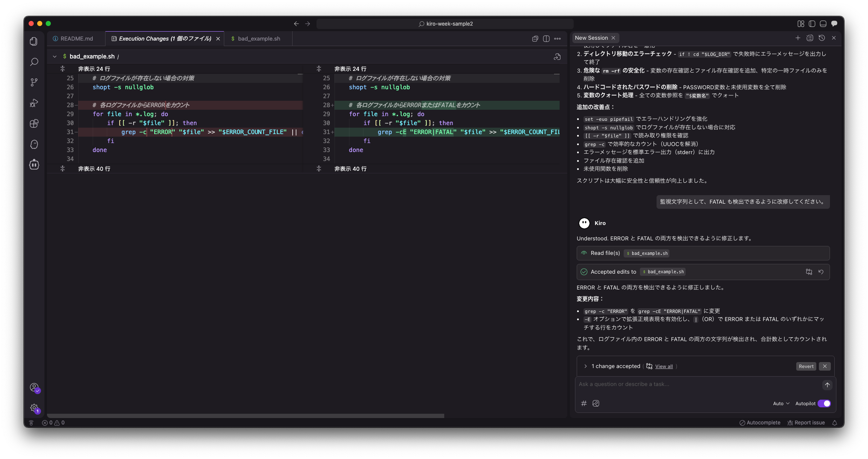Collapse the bad_example.sh diff section

[x=55, y=56]
